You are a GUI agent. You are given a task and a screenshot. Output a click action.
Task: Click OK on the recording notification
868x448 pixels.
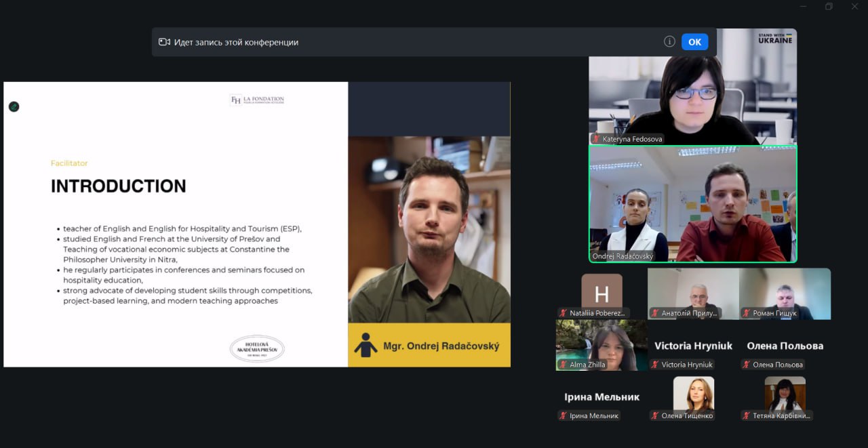[694, 42]
